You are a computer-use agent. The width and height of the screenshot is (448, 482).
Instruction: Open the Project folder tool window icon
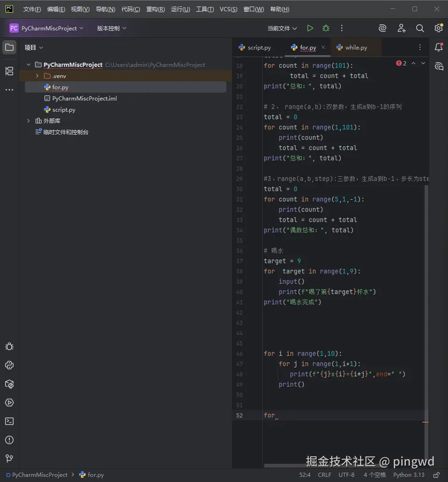click(9, 47)
